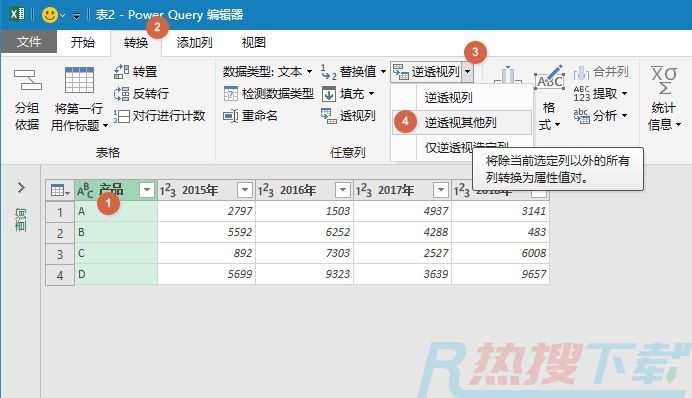The width and height of the screenshot is (692, 398).
Task: Click the 反转行 button
Action: point(141,94)
